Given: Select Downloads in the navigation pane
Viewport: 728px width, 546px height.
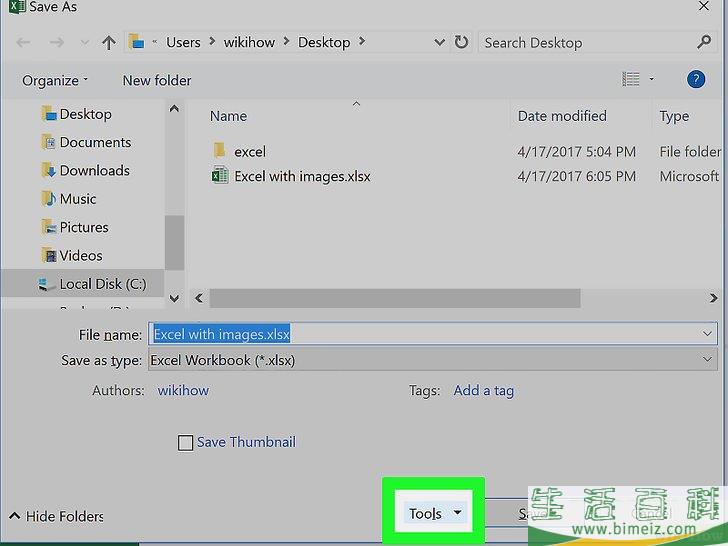Looking at the screenshot, I should [94, 170].
